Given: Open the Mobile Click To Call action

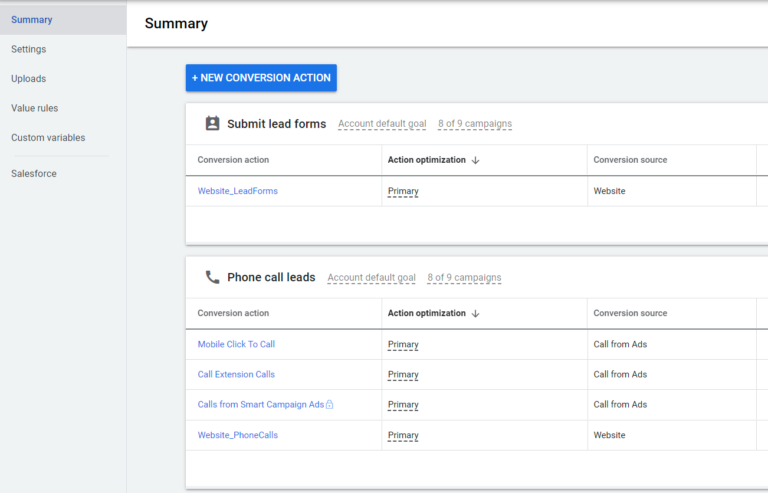Looking at the screenshot, I should [x=236, y=345].
